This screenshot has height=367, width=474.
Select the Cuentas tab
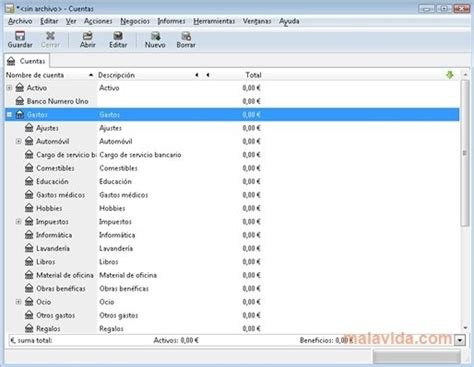pos(27,61)
